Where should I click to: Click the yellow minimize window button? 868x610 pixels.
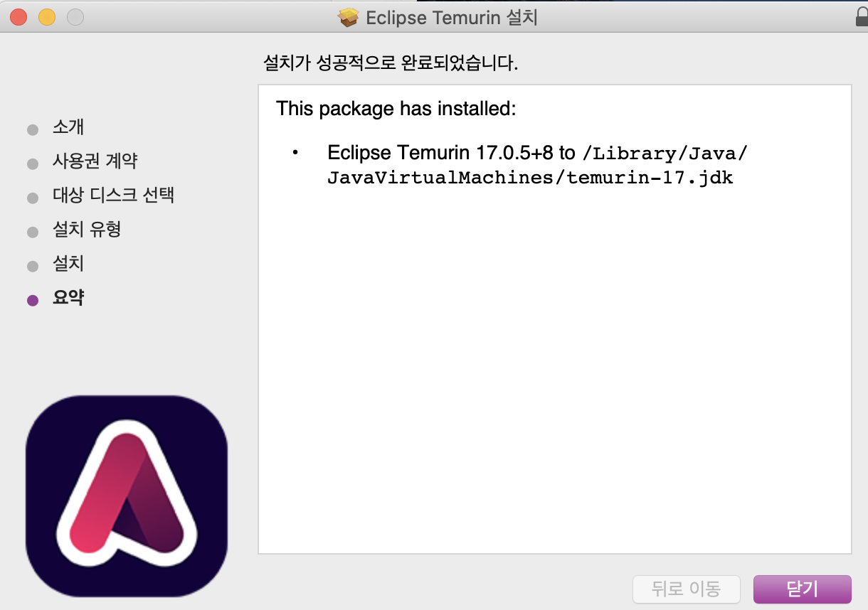[x=47, y=17]
